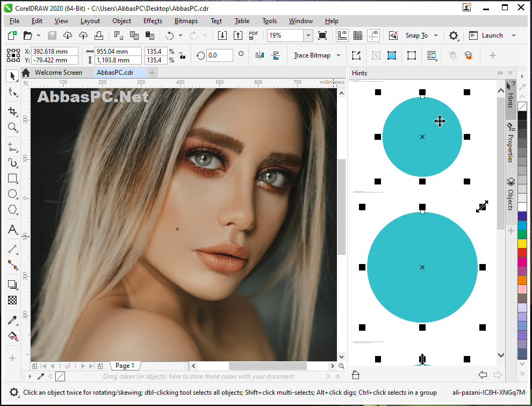Click Hints back arrow button
532x406 pixels.
[x=483, y=375]
